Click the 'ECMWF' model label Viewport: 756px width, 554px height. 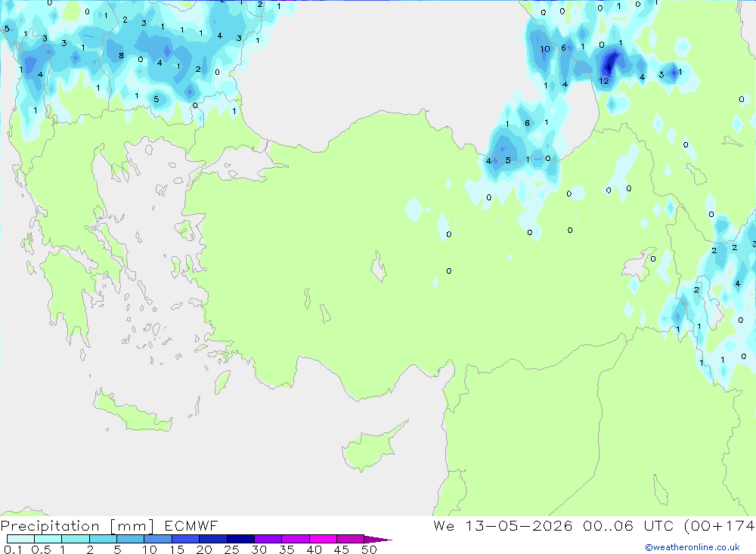pyautogui.click(x=191, y=525)
